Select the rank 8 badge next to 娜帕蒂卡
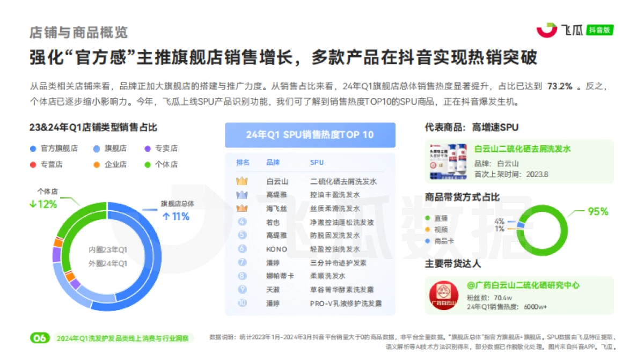The height and width of the screenshot is (362, 644). tap(241, 276)
